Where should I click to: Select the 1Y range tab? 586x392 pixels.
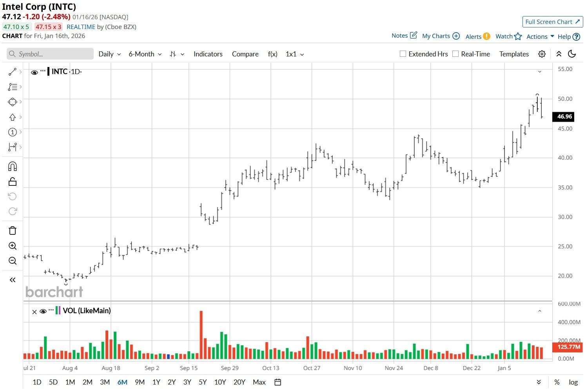point(156,382)
